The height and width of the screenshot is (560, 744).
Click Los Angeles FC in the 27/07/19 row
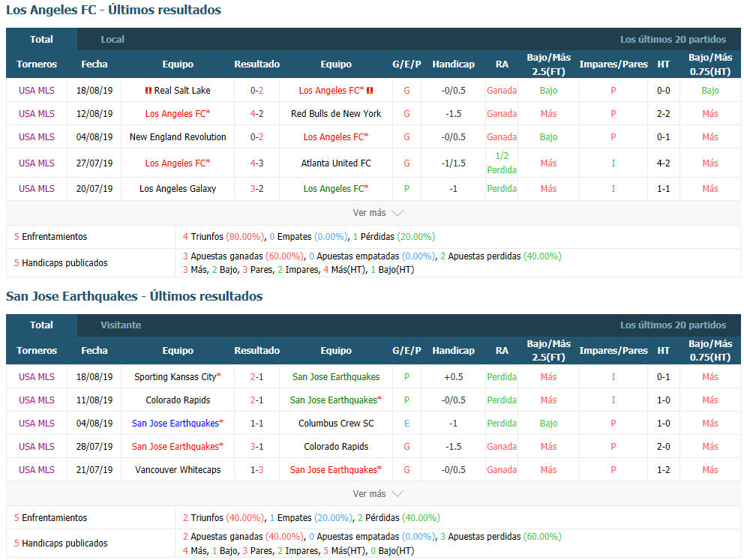coord(175,163)
